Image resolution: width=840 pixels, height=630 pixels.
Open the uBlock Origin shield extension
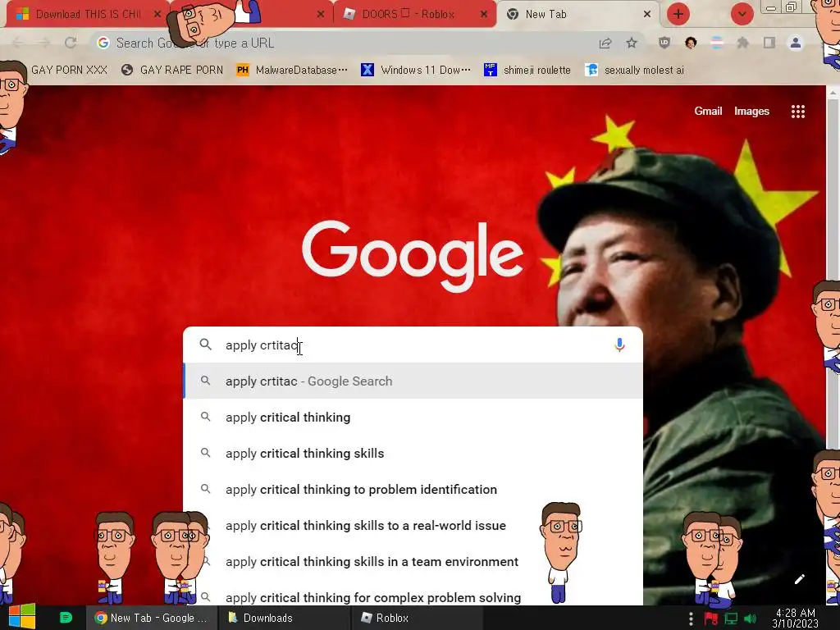point(664,43)
